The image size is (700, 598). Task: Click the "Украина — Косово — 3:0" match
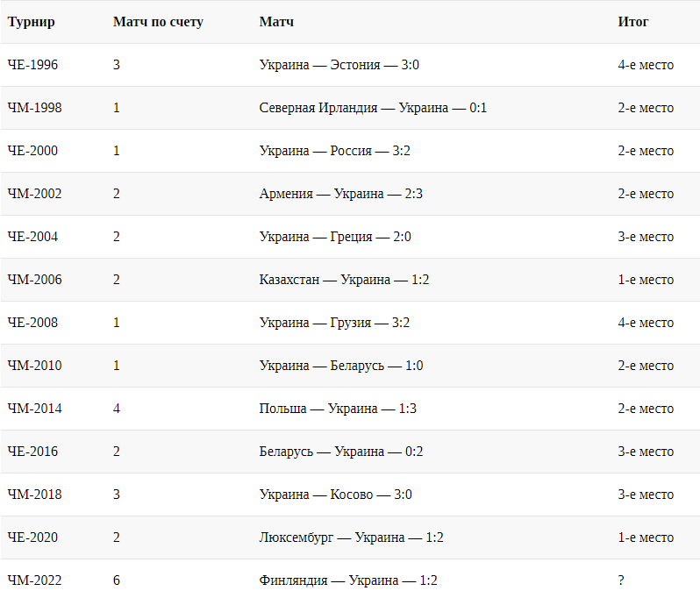336,495
